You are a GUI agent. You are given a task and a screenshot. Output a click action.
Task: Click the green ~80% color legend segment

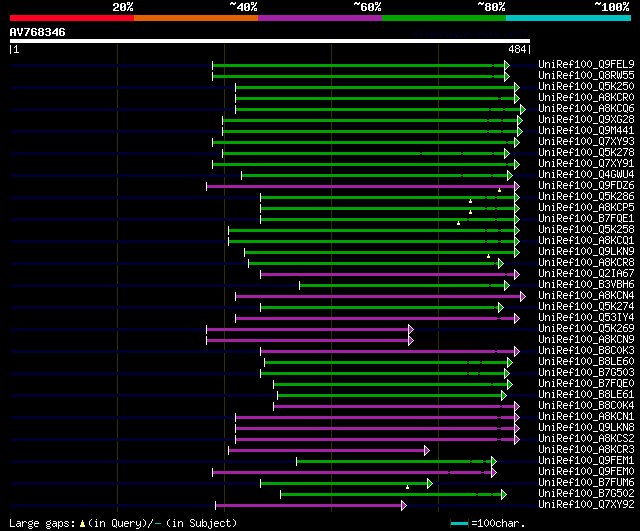[444, 18]
